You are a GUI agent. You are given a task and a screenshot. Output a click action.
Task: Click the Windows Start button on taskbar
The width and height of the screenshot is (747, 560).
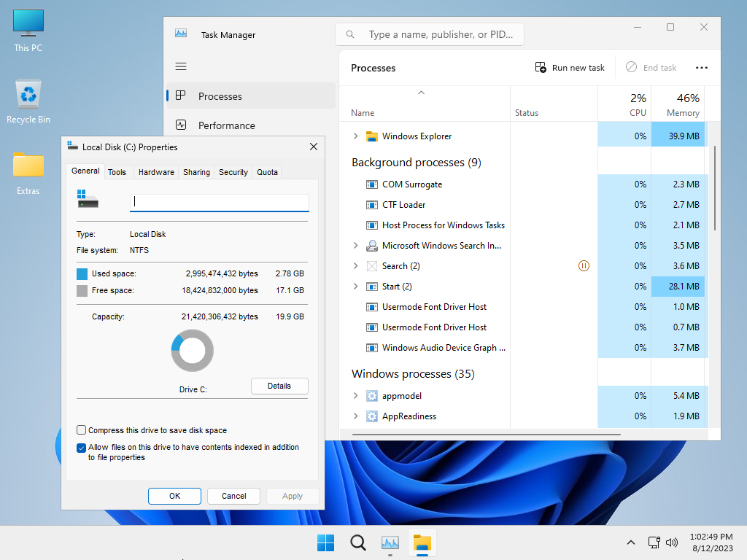pos(326,542)
